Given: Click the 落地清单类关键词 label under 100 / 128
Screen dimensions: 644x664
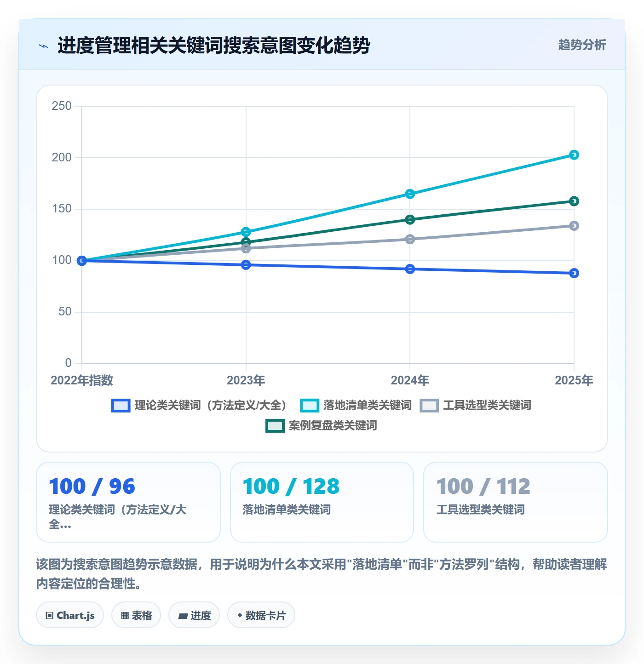Looking at the screenshot, I should pyautogui.click(x=287, y=509).
